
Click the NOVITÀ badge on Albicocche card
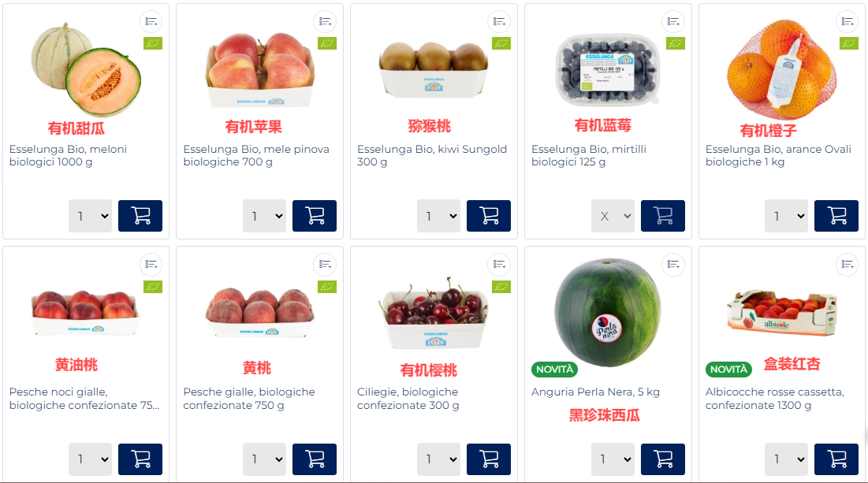point(728,369)
